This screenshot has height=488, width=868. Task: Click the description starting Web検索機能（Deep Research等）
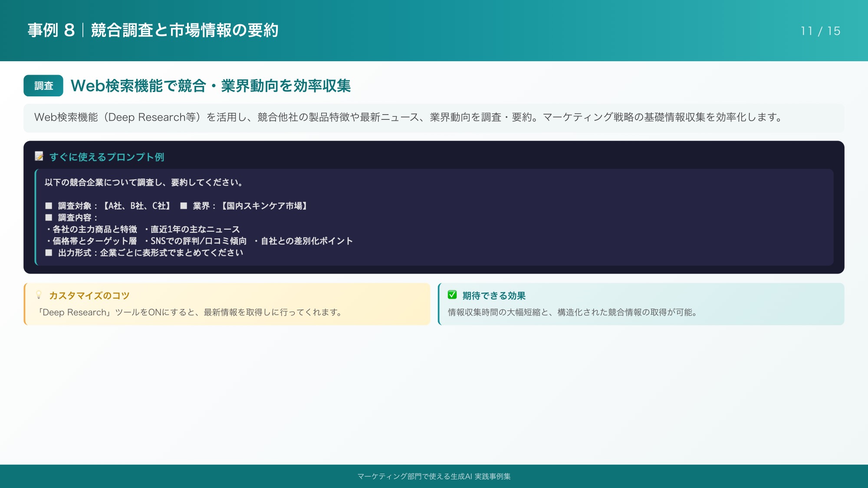(408, 117)
